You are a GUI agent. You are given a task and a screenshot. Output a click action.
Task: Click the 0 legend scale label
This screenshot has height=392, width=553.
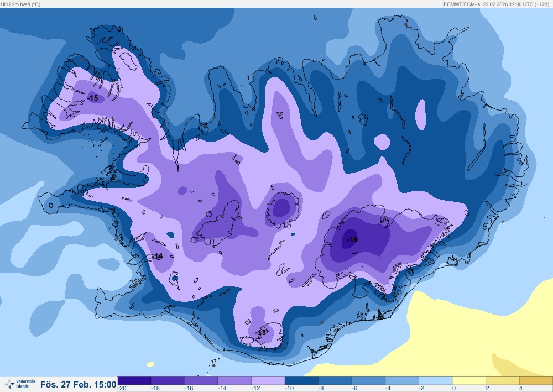click(x=454, y=389)
